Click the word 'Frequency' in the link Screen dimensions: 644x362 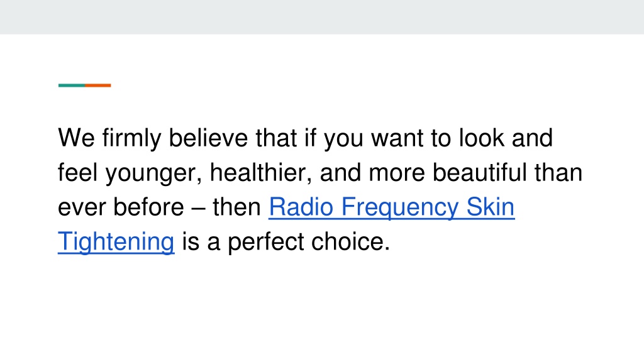click(x=399, y=207)
